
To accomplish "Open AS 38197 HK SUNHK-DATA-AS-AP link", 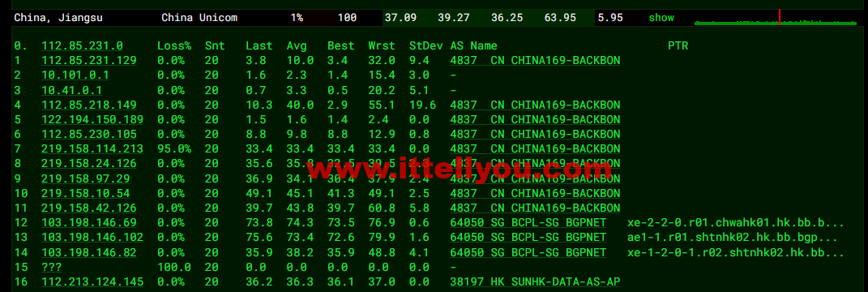I will [535, 282].
